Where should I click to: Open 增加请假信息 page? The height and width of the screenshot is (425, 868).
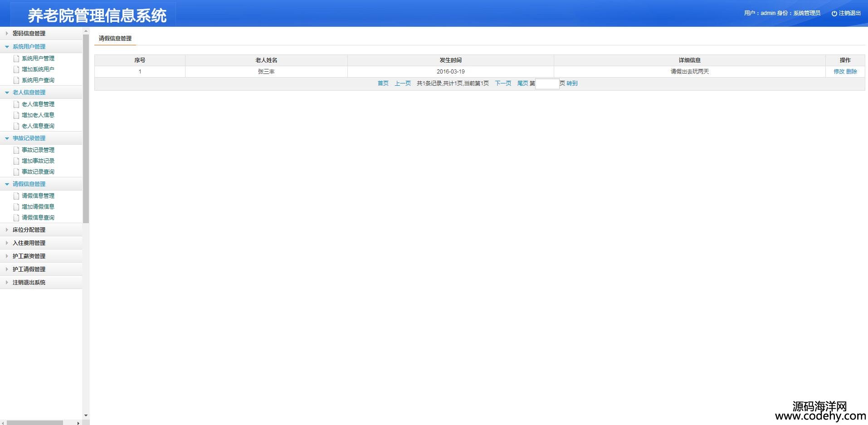click(38, 207)
